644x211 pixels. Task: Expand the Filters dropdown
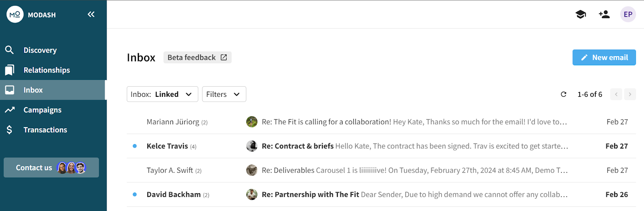(224, 94)
